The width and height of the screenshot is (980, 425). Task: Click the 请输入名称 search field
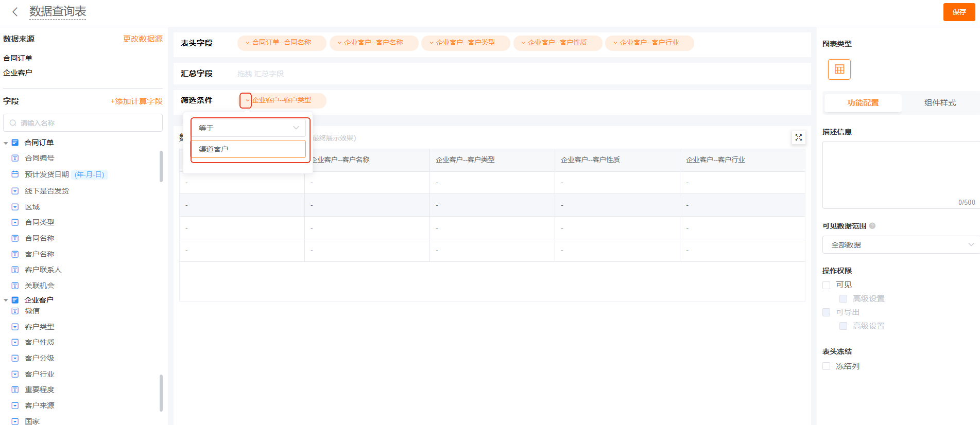pyautogui.click(x=83, y=123)
